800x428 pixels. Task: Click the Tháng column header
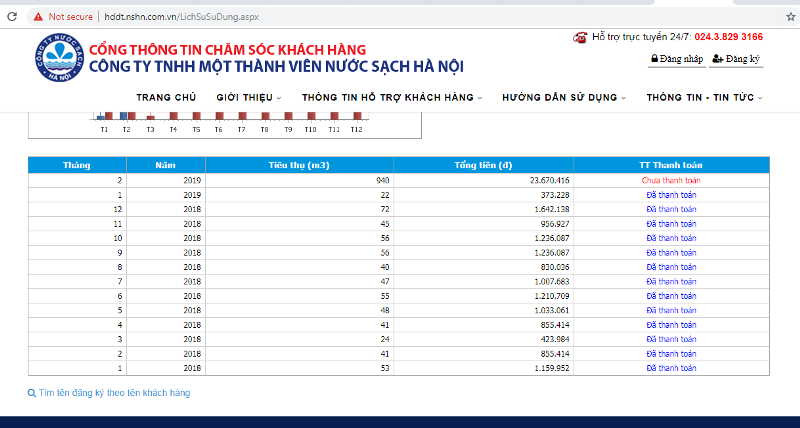pyautogui.click(x=76, y=165)
